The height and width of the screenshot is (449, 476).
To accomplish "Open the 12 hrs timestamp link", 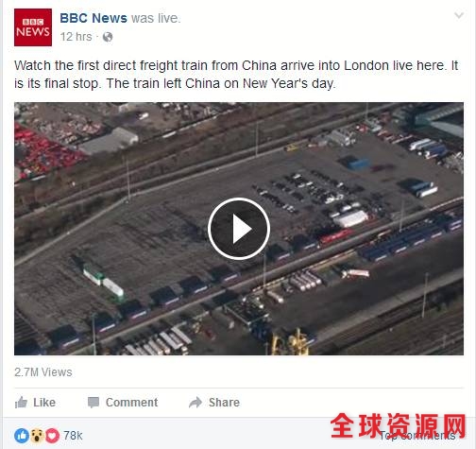I will [x=76, y=37].
